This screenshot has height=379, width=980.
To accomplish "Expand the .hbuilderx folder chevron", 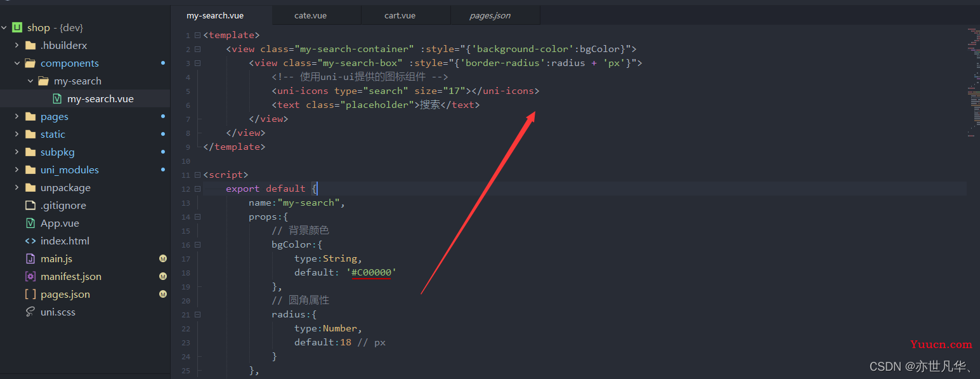I will tap(17, 46).
